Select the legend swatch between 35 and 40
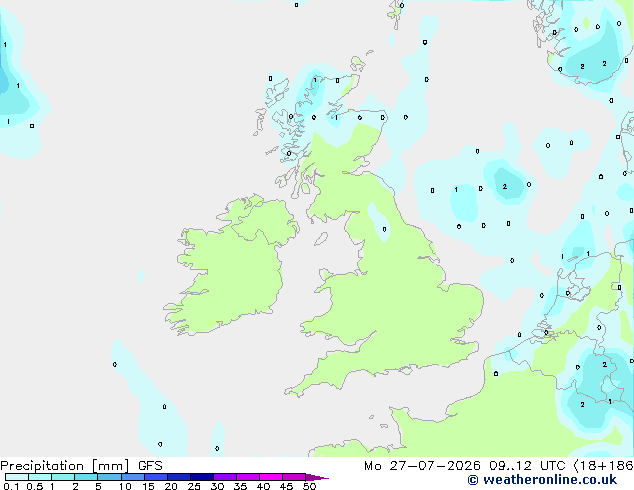Screen dimensions: 634x490 (x=248, y=477)
